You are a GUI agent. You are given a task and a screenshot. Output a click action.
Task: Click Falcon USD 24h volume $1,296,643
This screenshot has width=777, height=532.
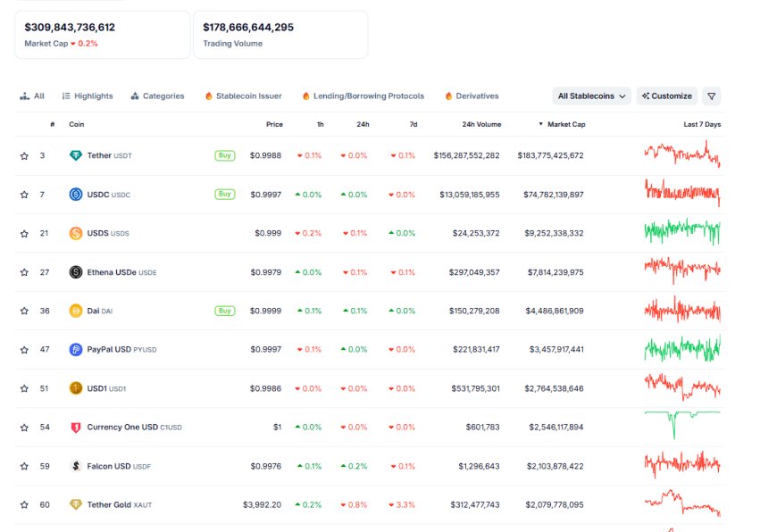pyautogui.click(x=479, y=466)
